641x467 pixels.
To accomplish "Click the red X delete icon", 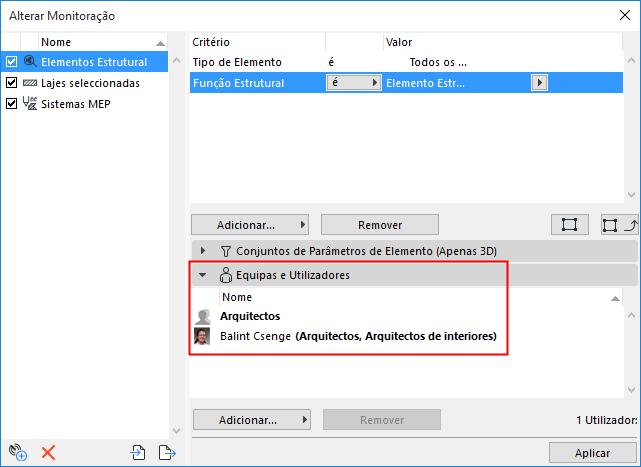I will 47,453.
